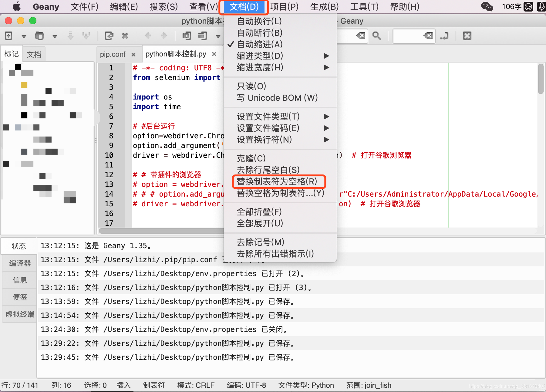Click the jump to line arrow icon

coord(444,36)
